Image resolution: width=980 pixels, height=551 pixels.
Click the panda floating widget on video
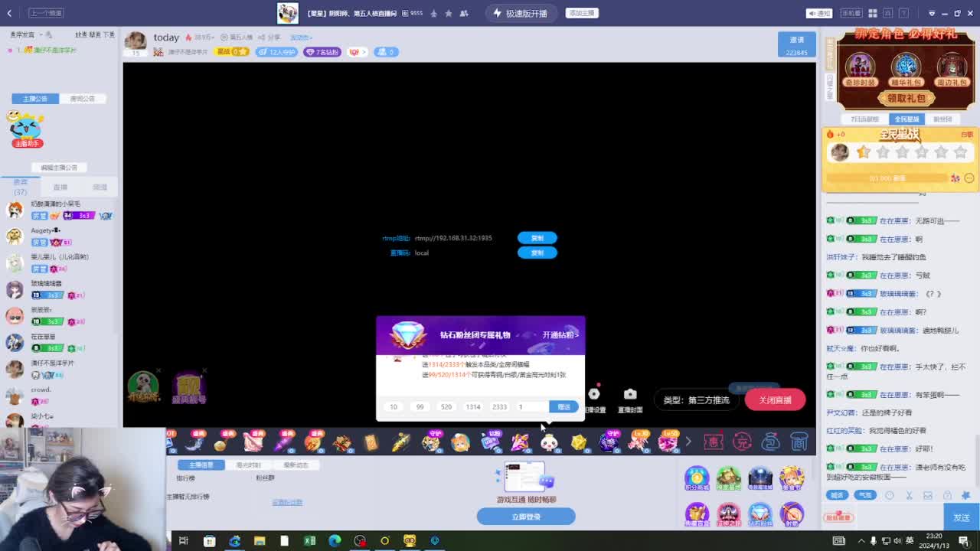[x=143, y=386]
